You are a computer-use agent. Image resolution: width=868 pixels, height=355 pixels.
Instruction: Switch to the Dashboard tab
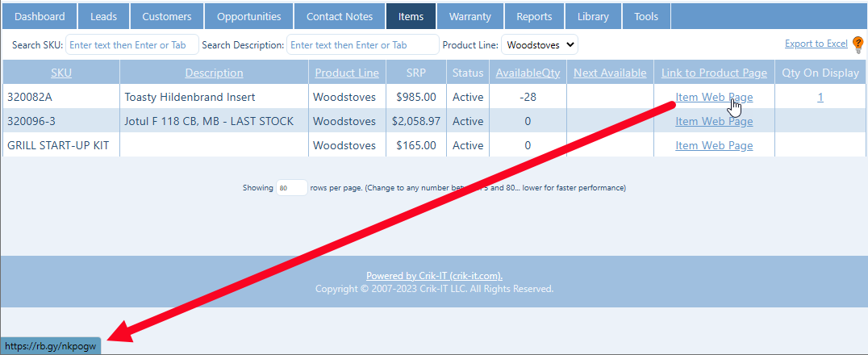(x=40, y=16)
